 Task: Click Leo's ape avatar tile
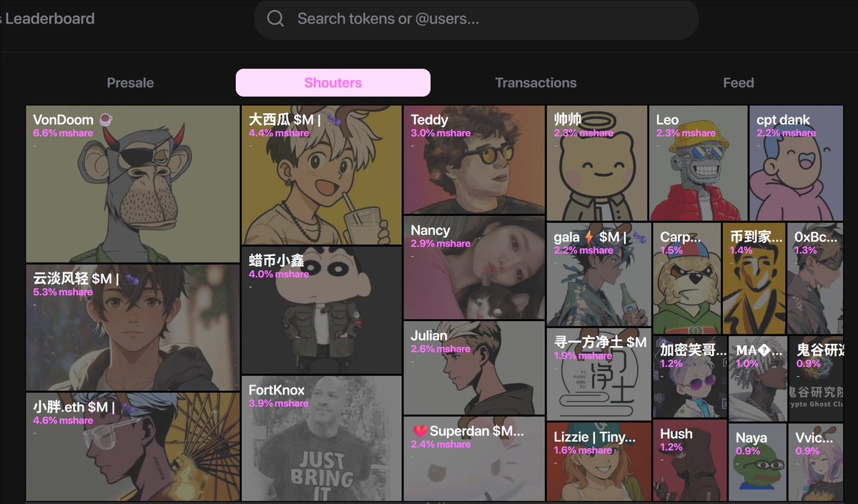click(x=699, y=163)
